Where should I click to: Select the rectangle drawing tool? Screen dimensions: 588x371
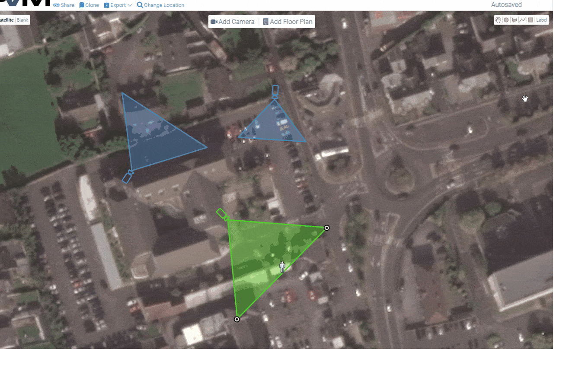530,20
